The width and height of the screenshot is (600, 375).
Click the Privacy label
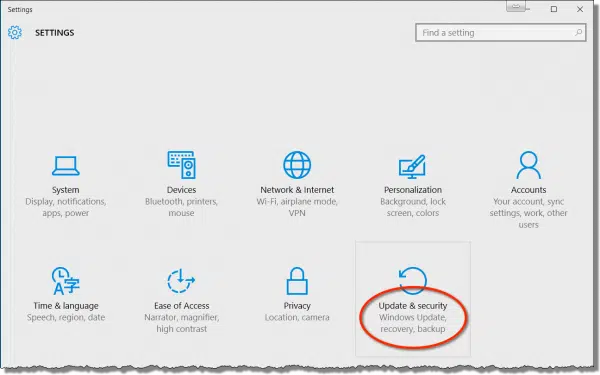(x=297, y=306)
